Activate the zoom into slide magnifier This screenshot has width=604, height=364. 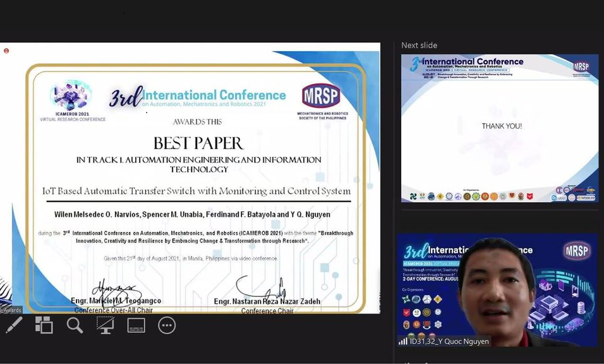[x=75, y=325]
